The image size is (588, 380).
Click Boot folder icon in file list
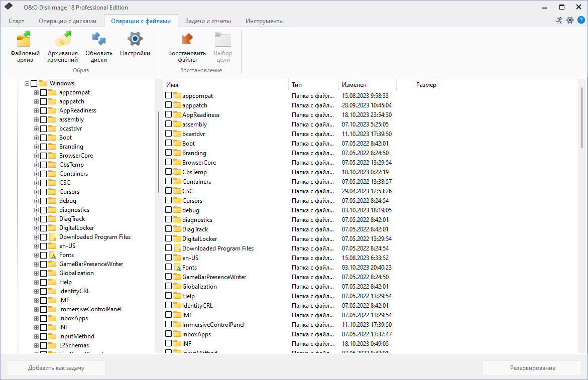177,143
